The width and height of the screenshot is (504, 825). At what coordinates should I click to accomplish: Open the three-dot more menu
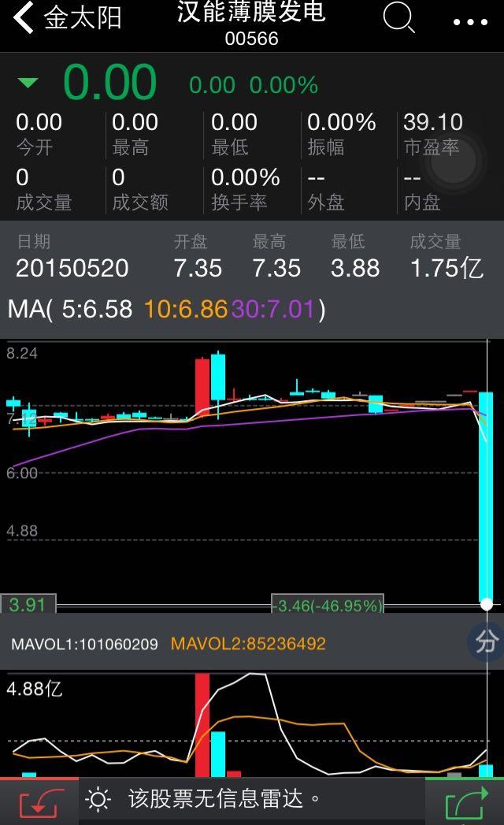pos(470,22)
